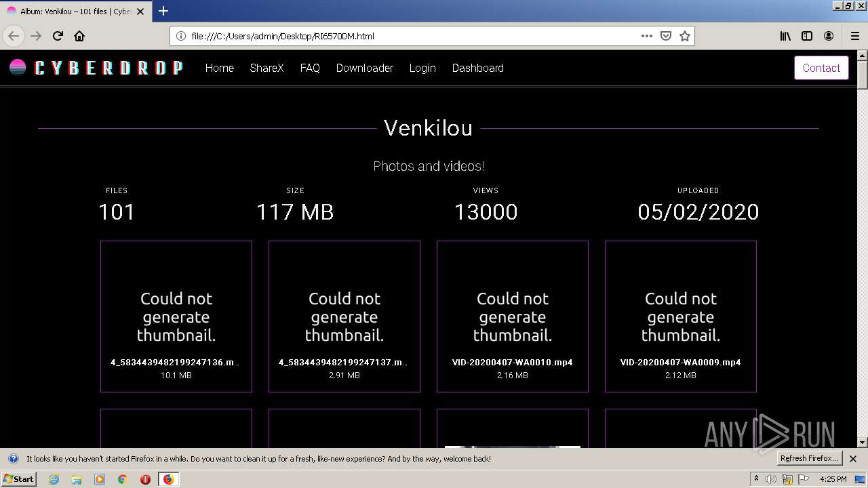
Task: Click the files count 101
Action: [x=117, y=212]
